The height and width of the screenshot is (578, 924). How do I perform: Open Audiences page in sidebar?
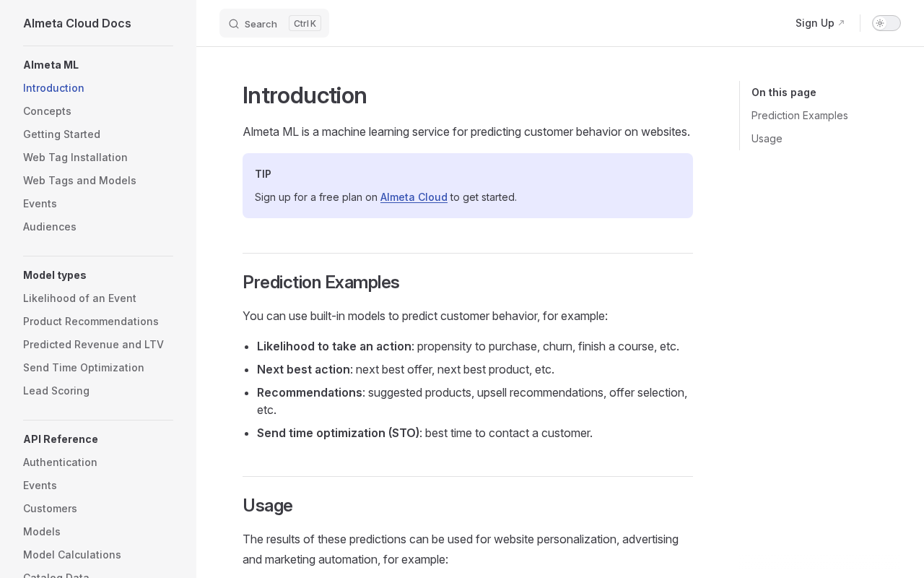(x=50, y=227)
